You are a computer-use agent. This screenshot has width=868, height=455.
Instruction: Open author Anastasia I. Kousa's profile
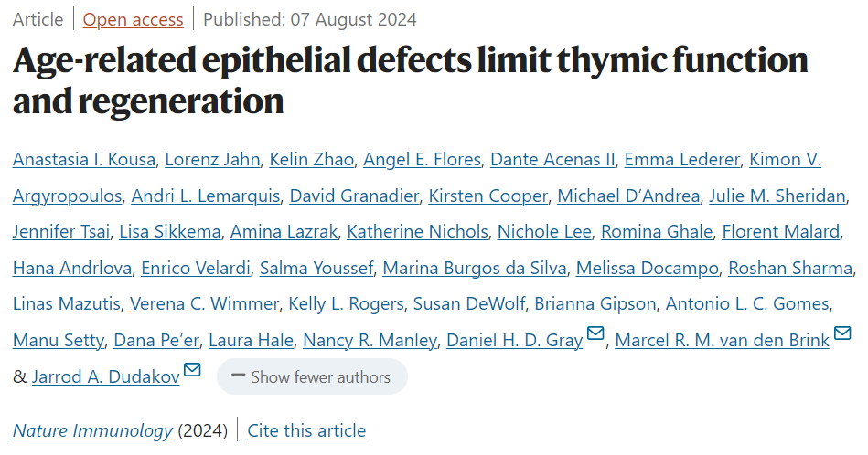click(84, 159)
